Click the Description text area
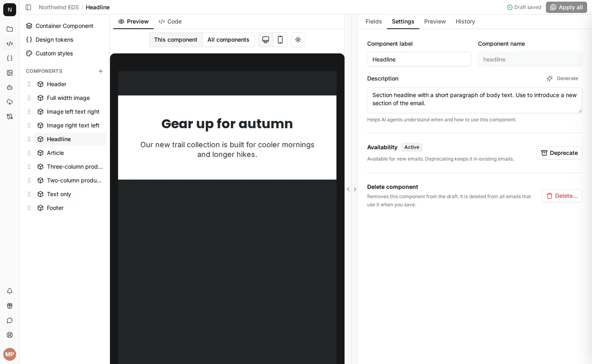 point(474,100)
